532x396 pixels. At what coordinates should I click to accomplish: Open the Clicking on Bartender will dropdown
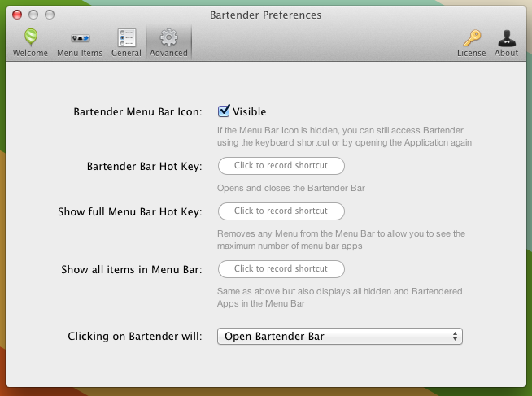point(340,336)
